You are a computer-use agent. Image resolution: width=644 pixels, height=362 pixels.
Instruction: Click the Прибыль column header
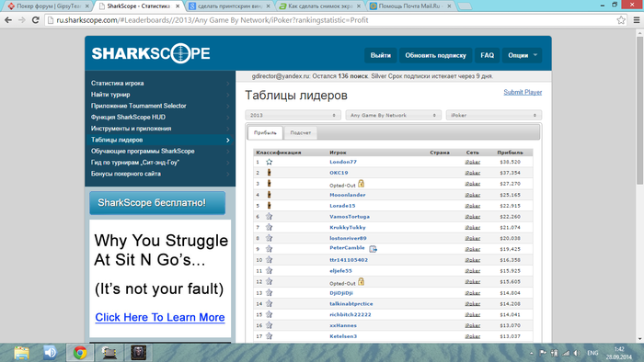click(x=510, y=153)
